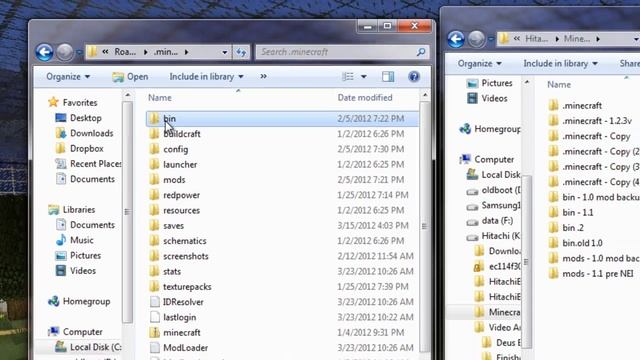
Task: Click Mine... breadcrumb in right window
Action: (577, 39)
